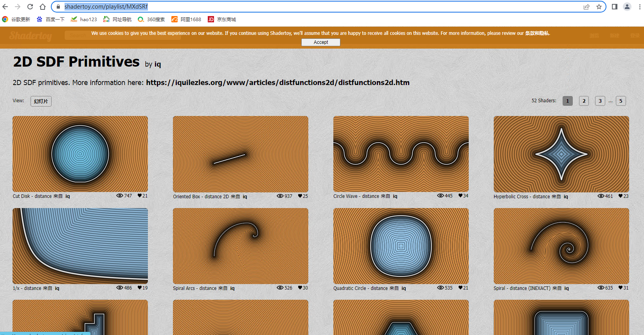Click the site lock icon in the address bar
The width and height of the screenshot is (644, 335).
click(x=58, y=7)
